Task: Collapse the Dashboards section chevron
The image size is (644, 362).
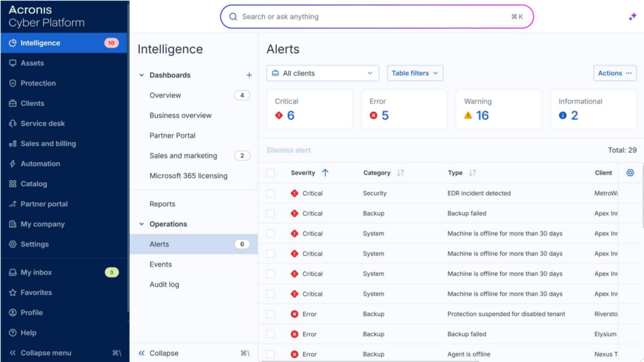Action: coord(142,75)
